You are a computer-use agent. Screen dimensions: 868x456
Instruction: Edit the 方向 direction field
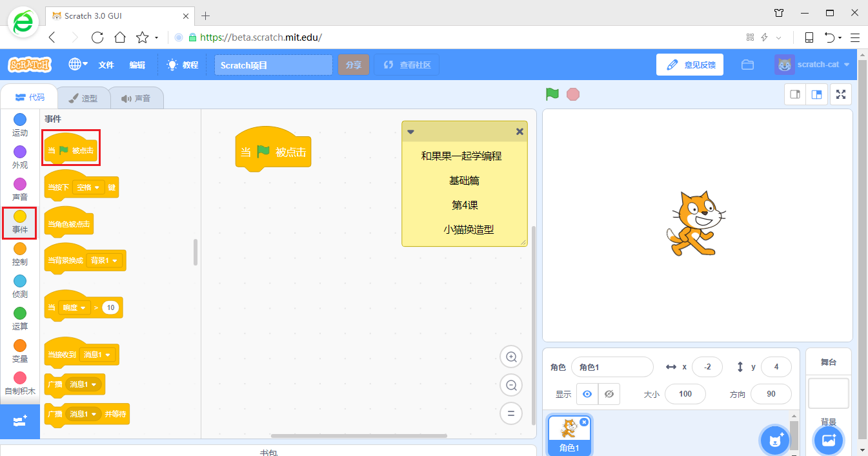coord(771,394)
